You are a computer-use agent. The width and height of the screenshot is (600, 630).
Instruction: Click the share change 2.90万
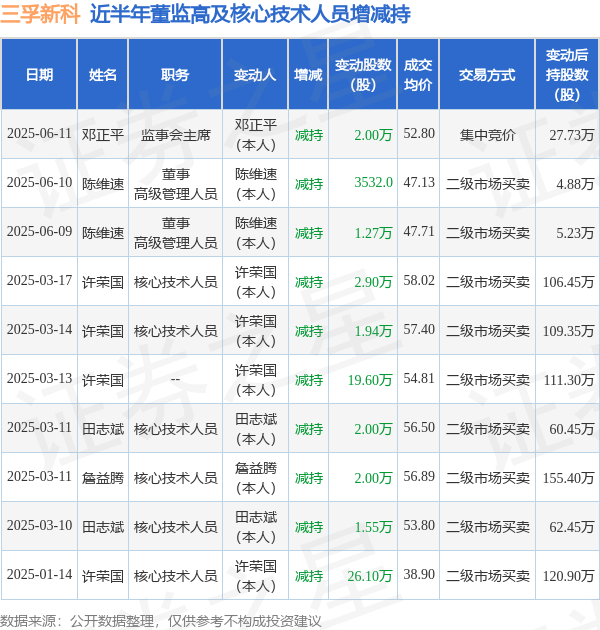[373, 282]
